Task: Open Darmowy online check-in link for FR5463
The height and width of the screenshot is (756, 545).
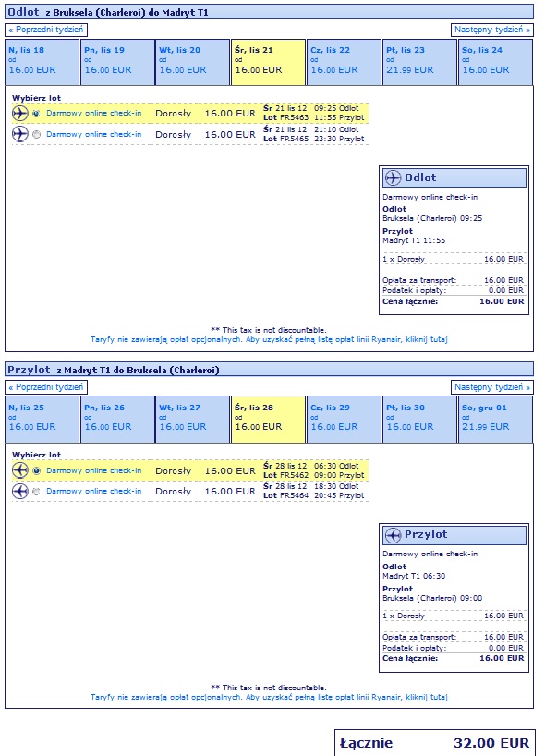Action: pyautogui.click(x=94, y=114)
